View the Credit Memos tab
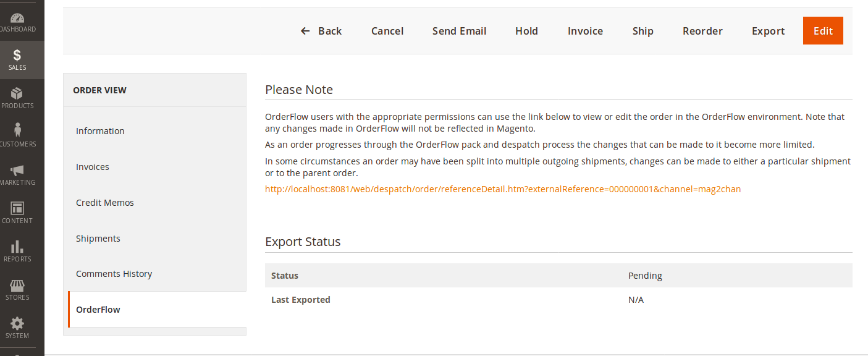This screenshot has width=868, height=356. coord(105,202)
